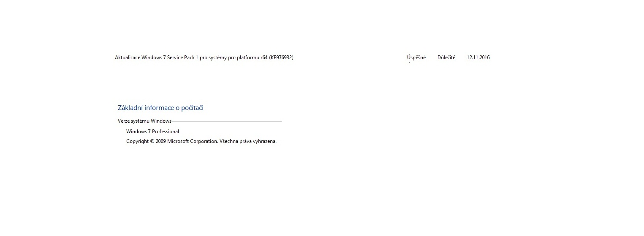Click the Důležité importance value
Screen dimensions: 644x236
pyautogui.click(x=446, y=58)
